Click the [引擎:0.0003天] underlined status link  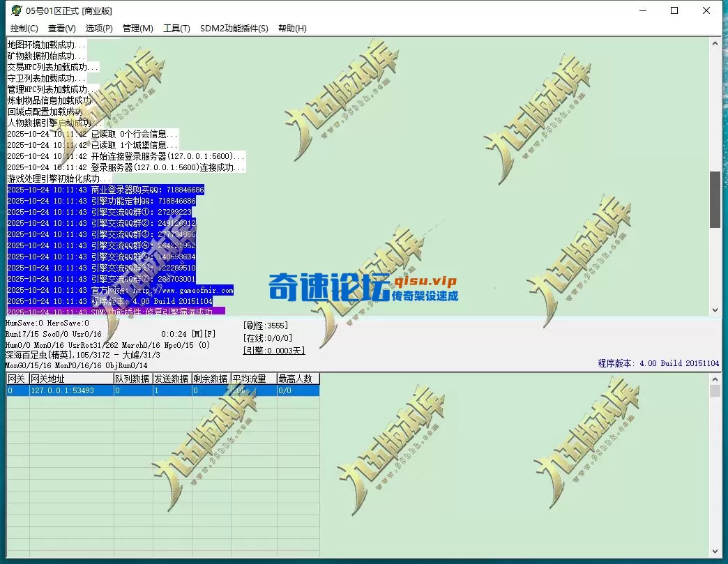click(274, 351)
